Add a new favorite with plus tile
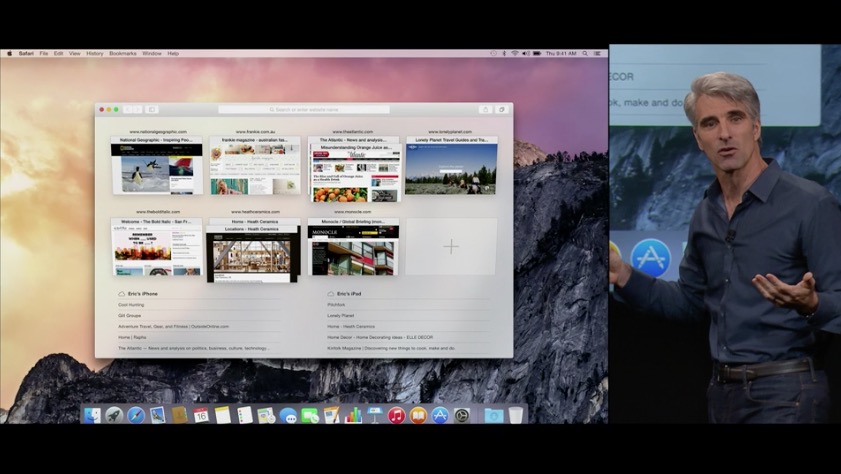The image size is (841, 474). pos(451,247)
